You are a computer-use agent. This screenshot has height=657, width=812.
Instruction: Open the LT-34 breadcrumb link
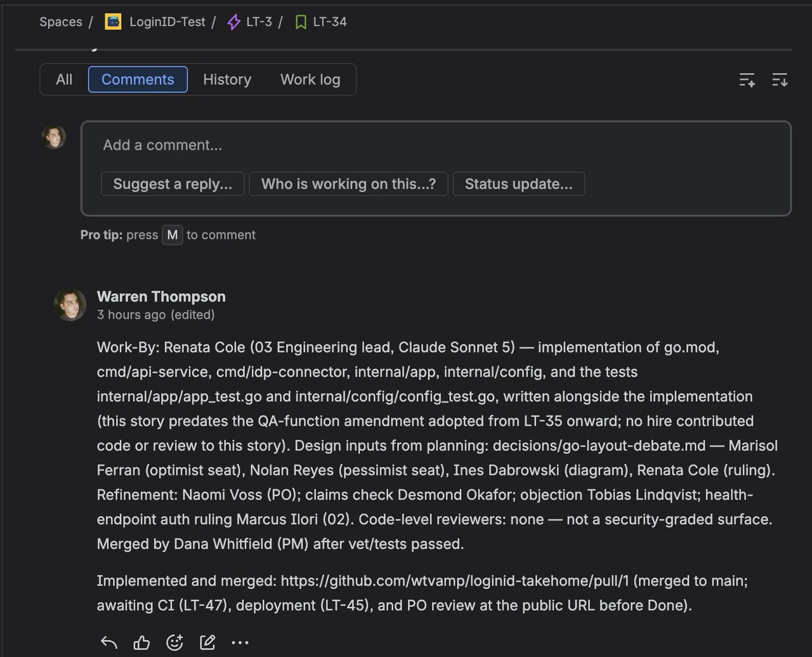tap(330, 22)
